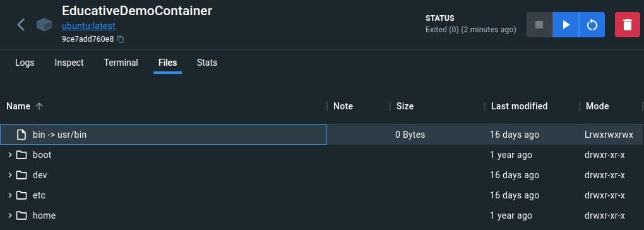Open the ubuntu:latest image link
This screenshot has height=230, width=644.
click(89, 26)
